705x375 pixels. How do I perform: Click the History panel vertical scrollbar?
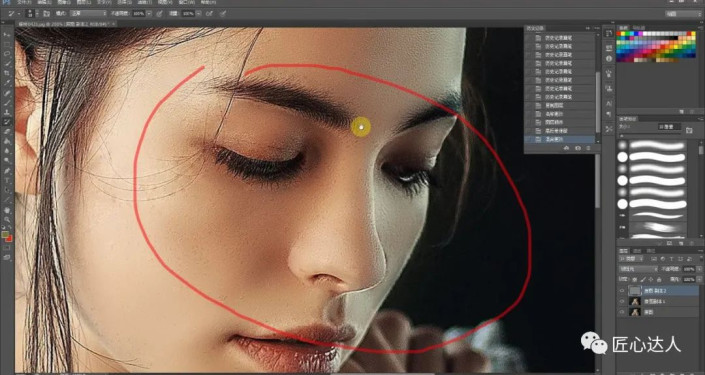tap(598, 102)
